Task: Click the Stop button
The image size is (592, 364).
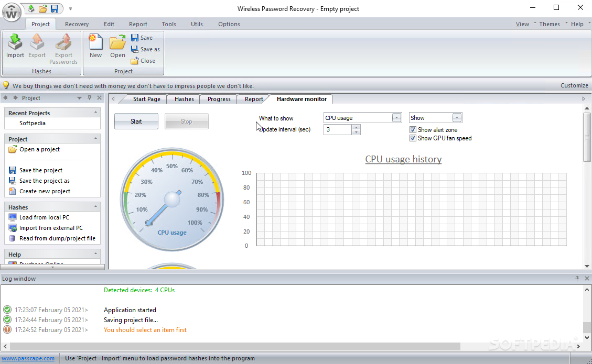Action: click(187, 122)
